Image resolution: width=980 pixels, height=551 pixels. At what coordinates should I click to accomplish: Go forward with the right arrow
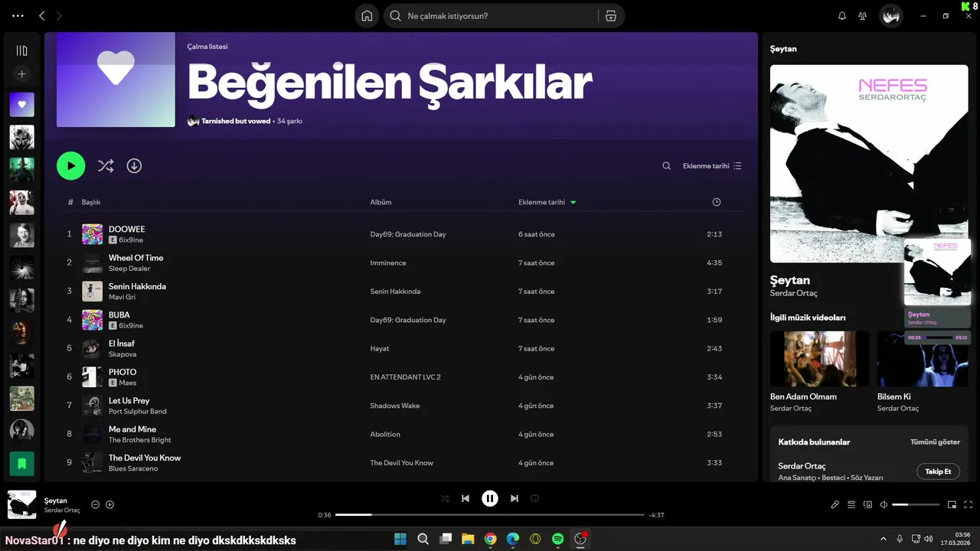tap(59, 15)
